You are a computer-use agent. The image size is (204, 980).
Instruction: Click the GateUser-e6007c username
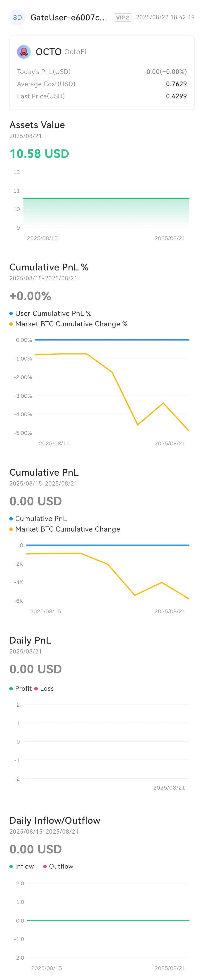pos(69,17)
